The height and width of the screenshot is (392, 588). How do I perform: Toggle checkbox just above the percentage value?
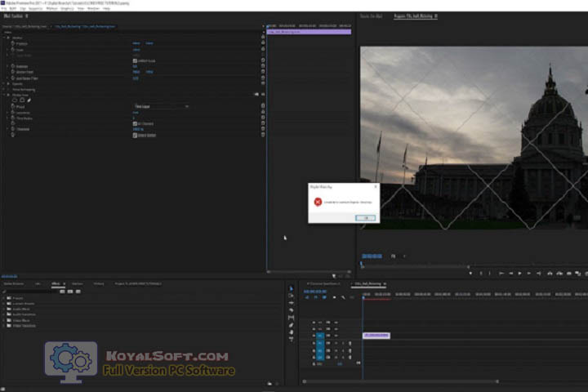135,123
